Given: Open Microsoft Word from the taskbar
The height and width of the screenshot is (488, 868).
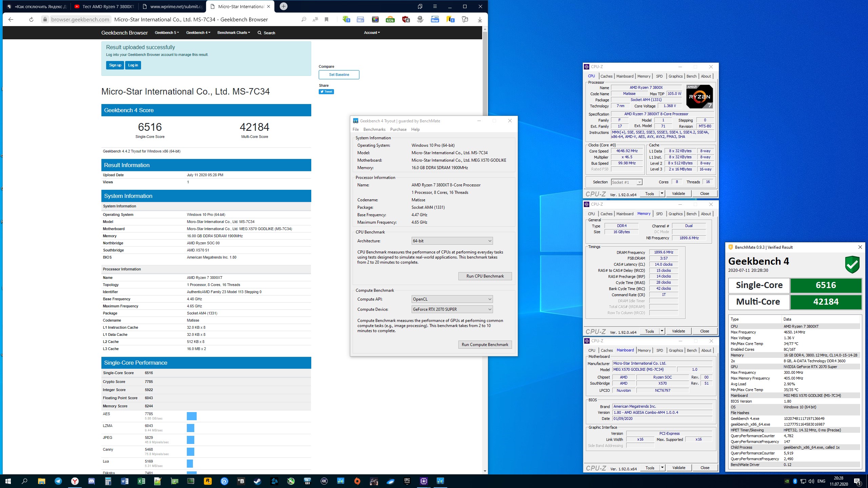Looking at the screenshot, I should (125, 481).
